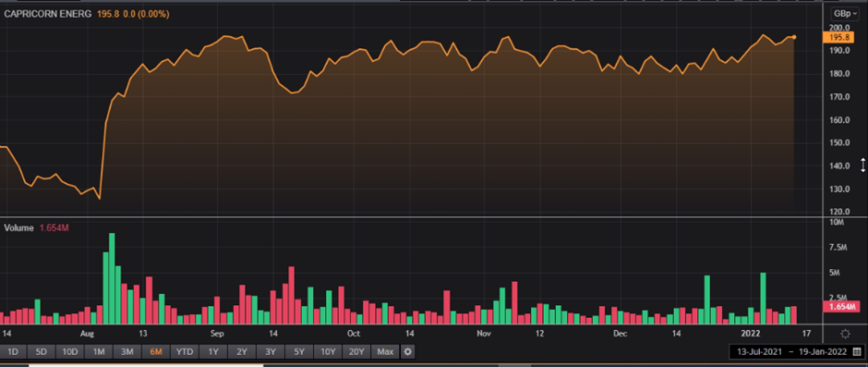Select the last price point marker

click(x=794, y=37)
